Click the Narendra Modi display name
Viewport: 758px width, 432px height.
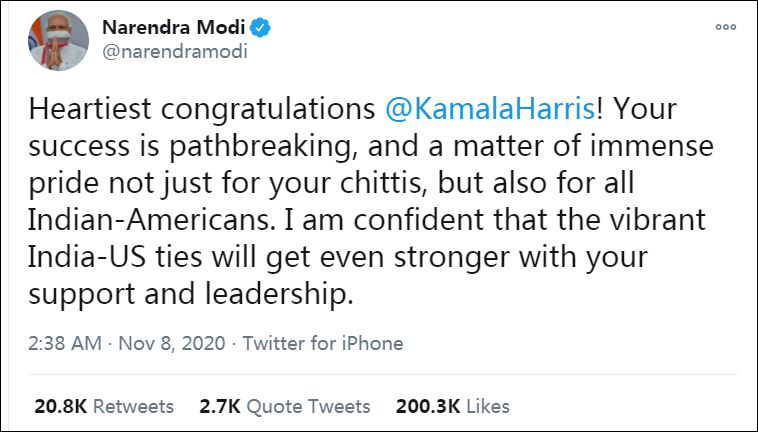click(180, 27)
